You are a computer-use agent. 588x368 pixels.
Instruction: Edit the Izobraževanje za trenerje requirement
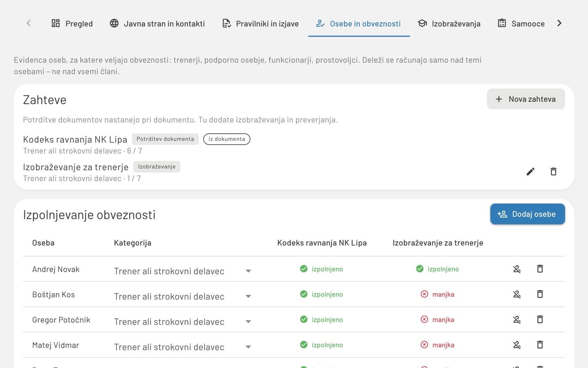click(x=530, y=172)
